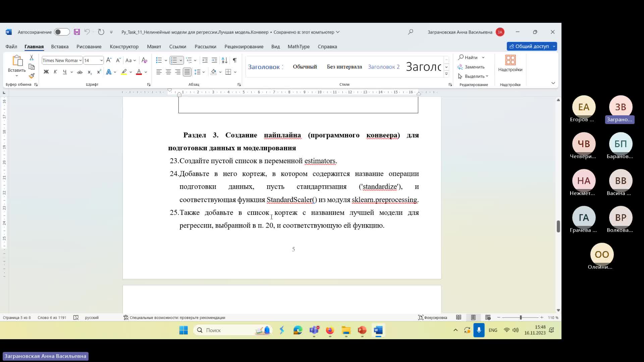Viewport: 644px width, 362px height.
Task: Center align text
Action: coord(168,72)
